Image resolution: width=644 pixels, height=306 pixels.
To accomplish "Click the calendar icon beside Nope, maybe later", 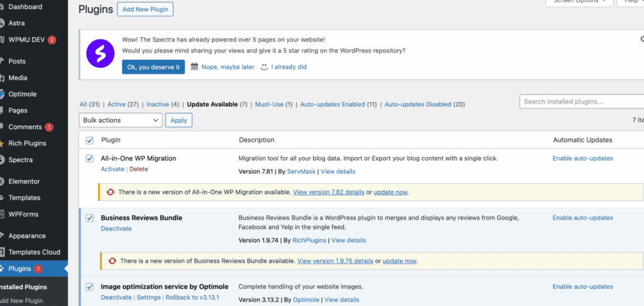I will click(195, 67).
